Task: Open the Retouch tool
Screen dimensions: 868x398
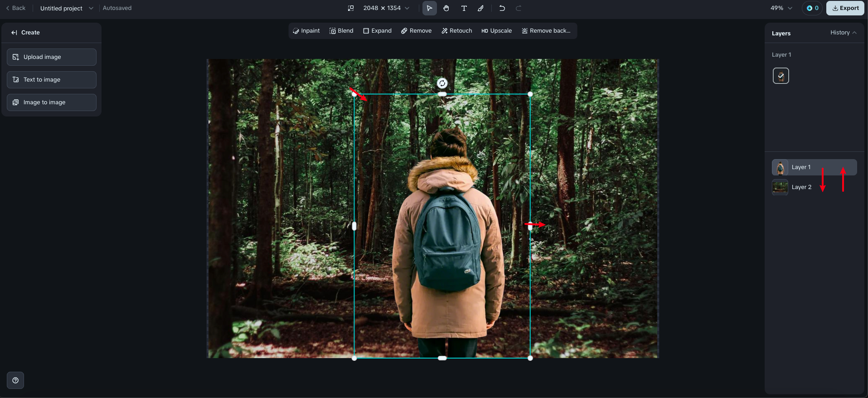Action: tap(457, 31)
